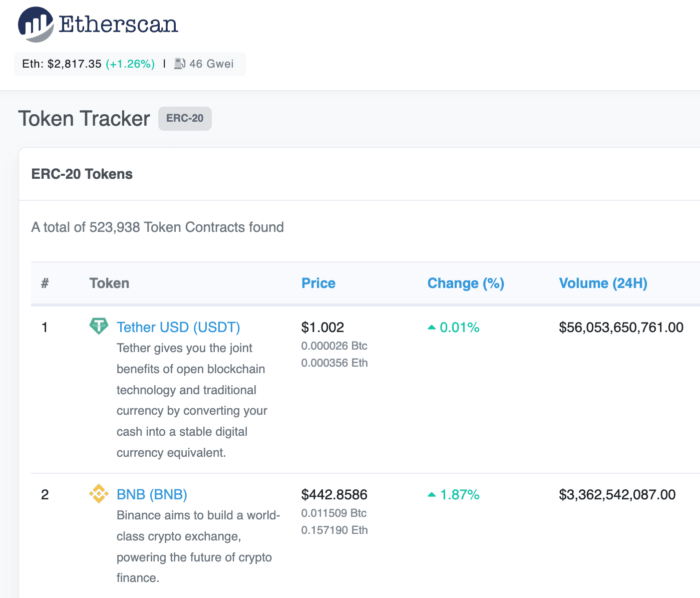
Task: Click the Tether description text
Action: (192, 400)
